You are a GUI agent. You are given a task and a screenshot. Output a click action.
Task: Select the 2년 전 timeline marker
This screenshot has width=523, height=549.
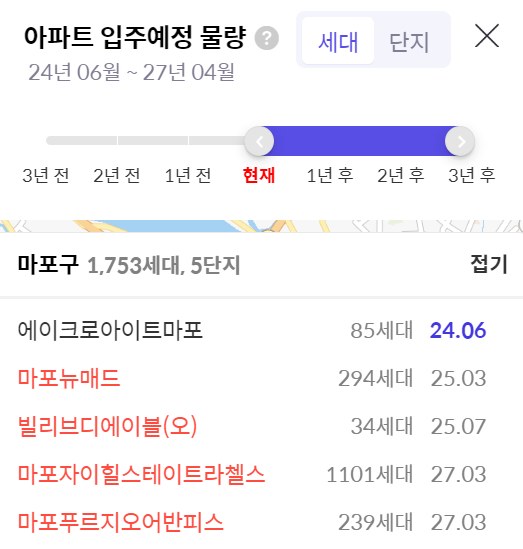pos(117,175)
